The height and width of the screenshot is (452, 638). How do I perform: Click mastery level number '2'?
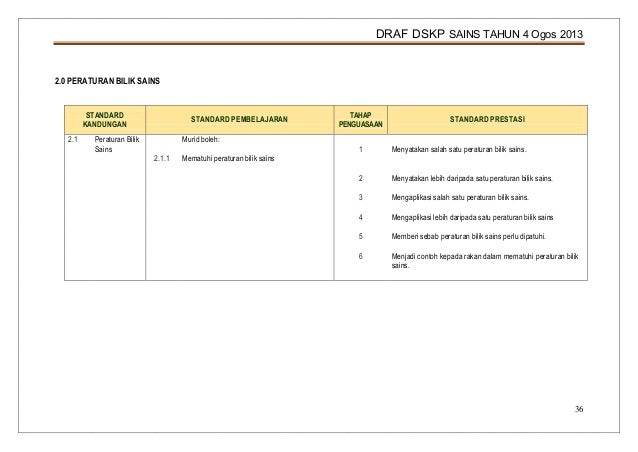click(361, 178)
